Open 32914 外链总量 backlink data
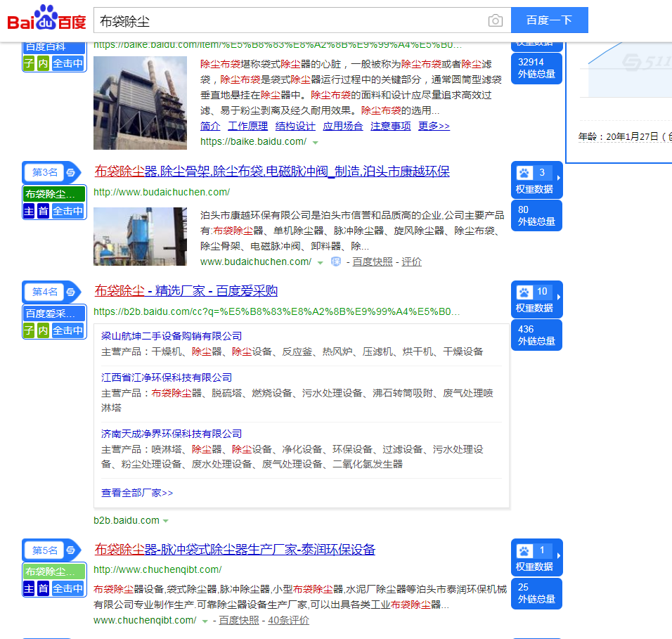This screenshot has width=672, height=639. 536,68
